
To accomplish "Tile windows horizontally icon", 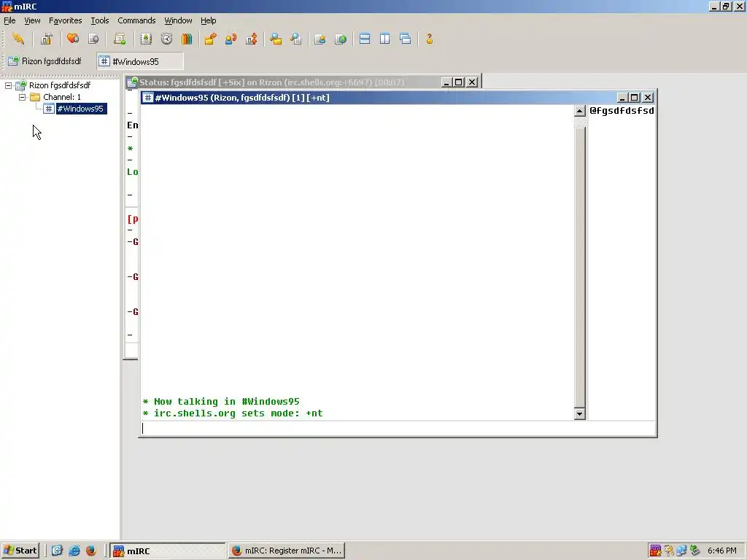I will [x=365, y=39].
